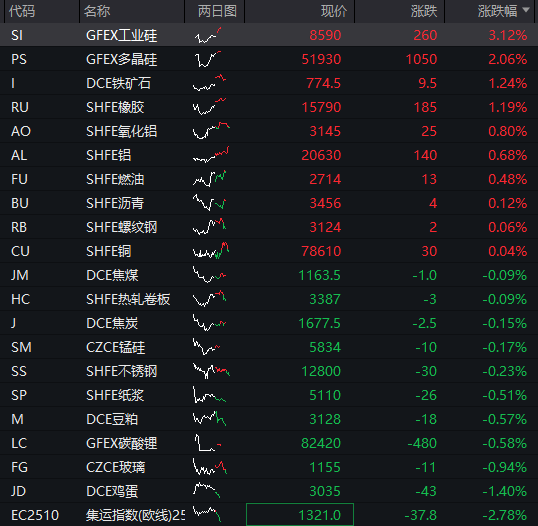The width and height of the screenshot is (538, 526).
Task: Click the price 51930 cell
Action: (x=321, y=59)
